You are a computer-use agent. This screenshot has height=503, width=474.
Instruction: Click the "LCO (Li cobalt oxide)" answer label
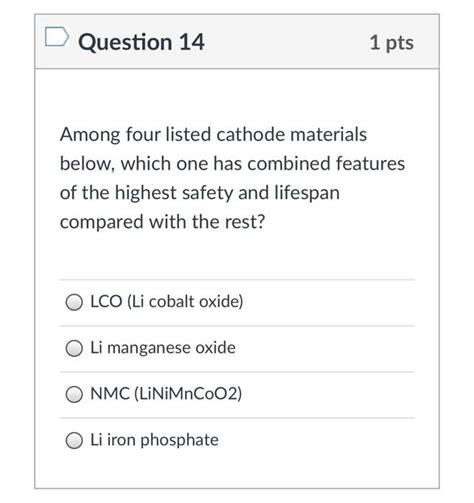coord(167,302)
